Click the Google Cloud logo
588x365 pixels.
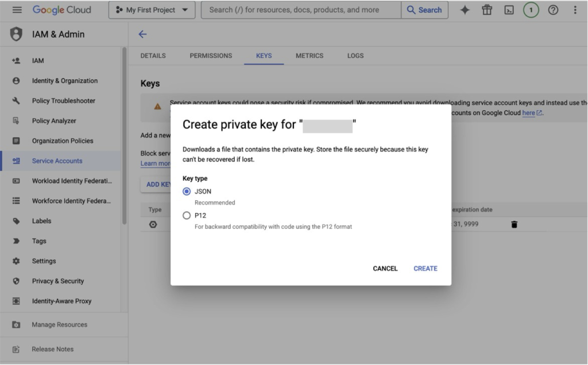tap(61, 9)
